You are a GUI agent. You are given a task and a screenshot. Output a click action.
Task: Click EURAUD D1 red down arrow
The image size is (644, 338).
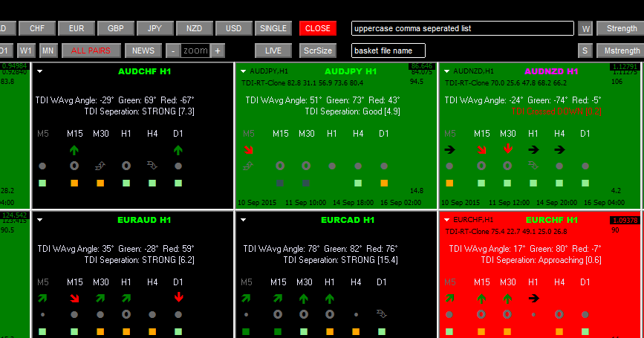pyautogui.click(x=178, y=297)
